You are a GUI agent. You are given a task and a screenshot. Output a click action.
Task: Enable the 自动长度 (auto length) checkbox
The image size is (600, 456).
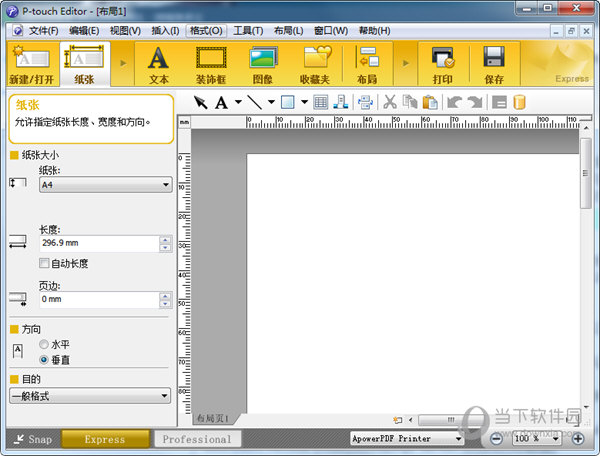[44, 263]
